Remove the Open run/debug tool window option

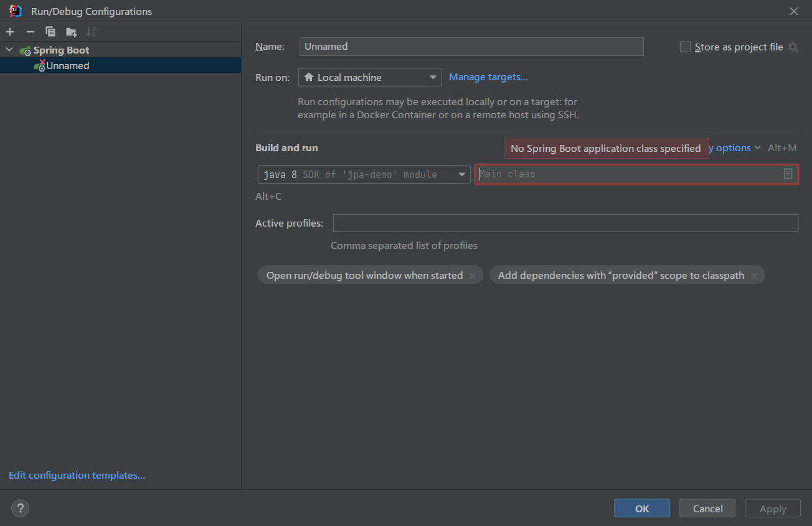point(473,275)
